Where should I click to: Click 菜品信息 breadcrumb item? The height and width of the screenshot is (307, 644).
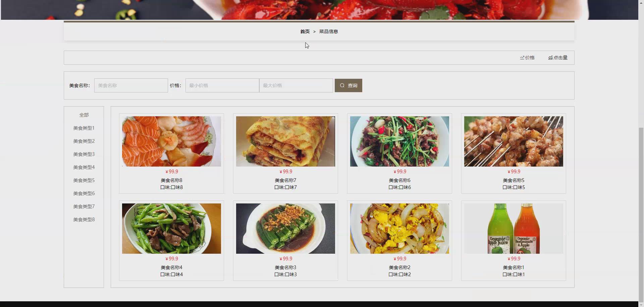pos(328,32)
